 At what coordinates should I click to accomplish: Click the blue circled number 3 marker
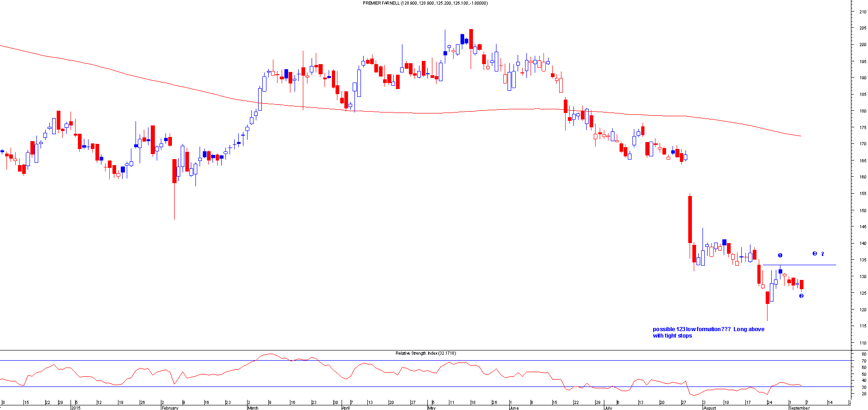click(x=815, y=254)
